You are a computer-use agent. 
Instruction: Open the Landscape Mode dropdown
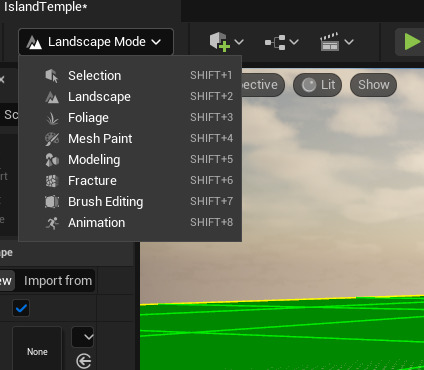pyautogui.click(x=96, y=42)
